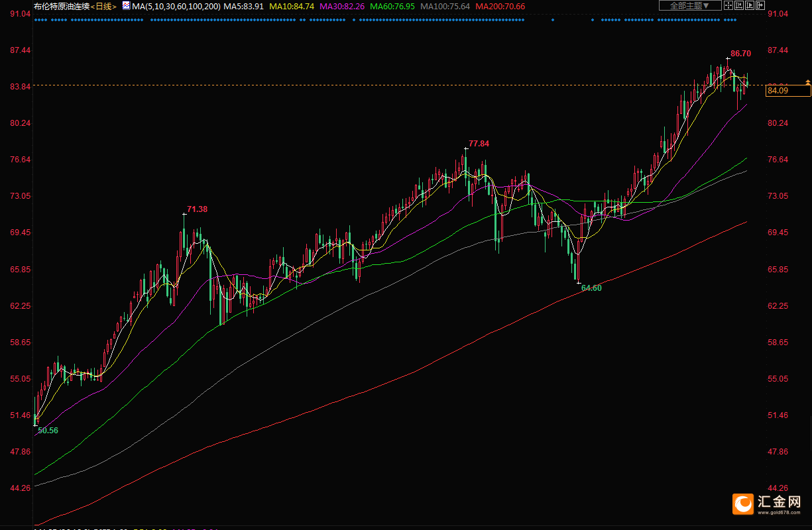
Task: Click the 71.38 peak price marker
Action: [x=197, y=209]
